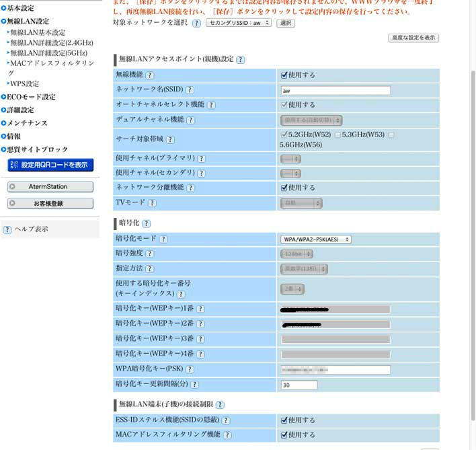
Task: Toggle 5.3GHz(W53) checkbox
Action: pos(338,135)
